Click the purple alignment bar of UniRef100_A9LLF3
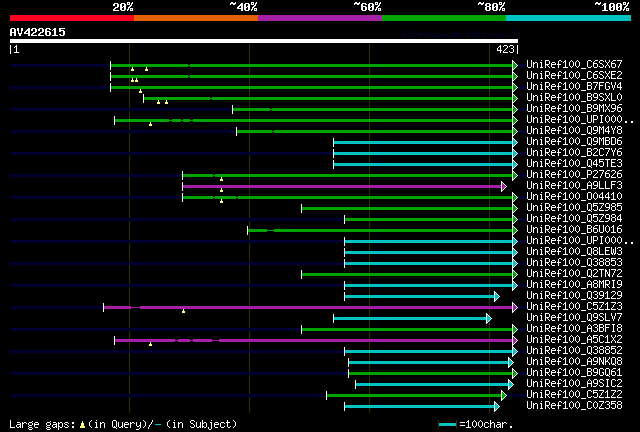The height and width of the screenshot is (432, 640). 342,187
